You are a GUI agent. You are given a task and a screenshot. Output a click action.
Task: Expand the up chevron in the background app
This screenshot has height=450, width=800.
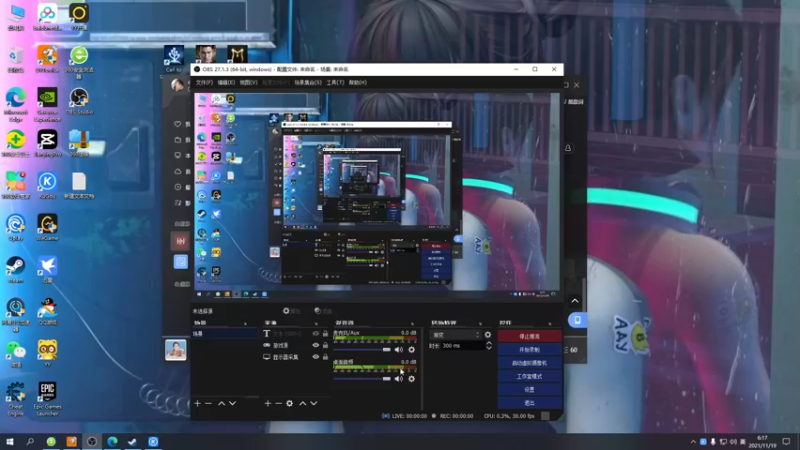tap(575, 301)
